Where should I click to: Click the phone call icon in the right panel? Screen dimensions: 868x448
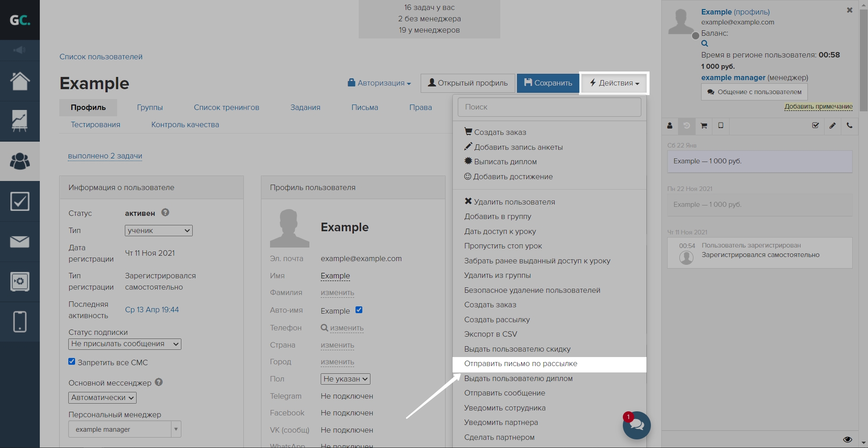pyautogui.click(x=849, y=126)
